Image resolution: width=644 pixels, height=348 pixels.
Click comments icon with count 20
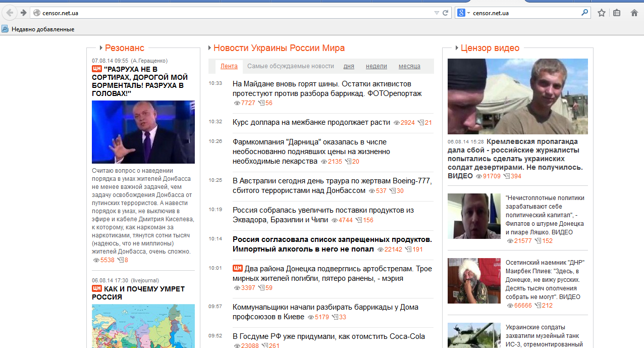tap(348, 162)
